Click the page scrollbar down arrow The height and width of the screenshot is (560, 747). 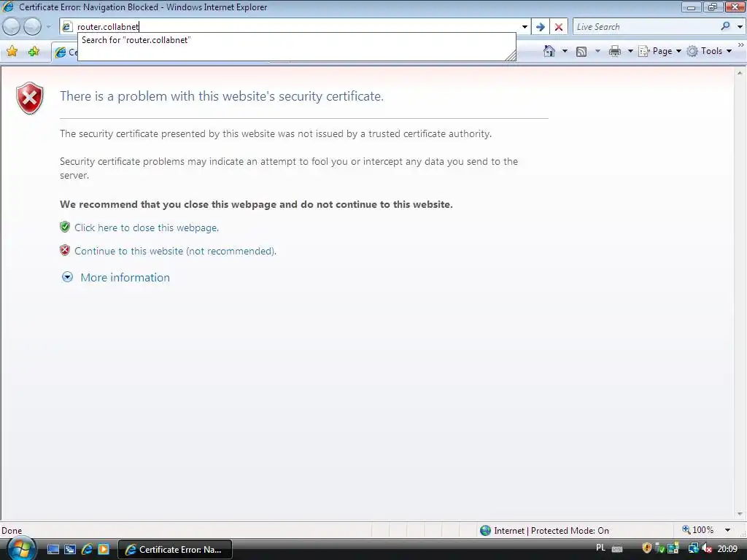pyautogui.click(x=740, y=514)
